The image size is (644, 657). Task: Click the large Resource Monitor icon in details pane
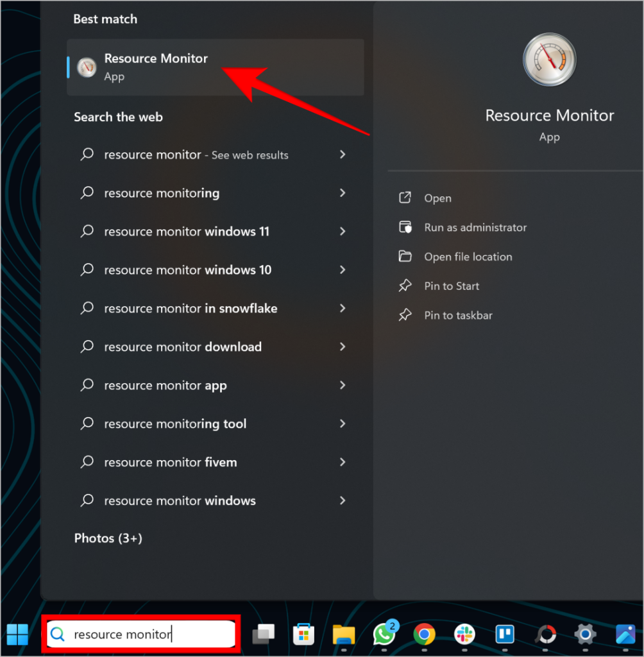coord(549,60)
